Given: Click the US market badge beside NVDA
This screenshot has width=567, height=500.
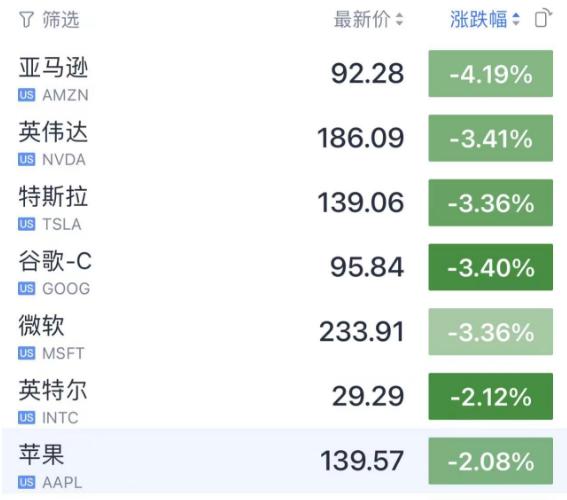Looking at the screenshot, I should [x=26, y=159].
